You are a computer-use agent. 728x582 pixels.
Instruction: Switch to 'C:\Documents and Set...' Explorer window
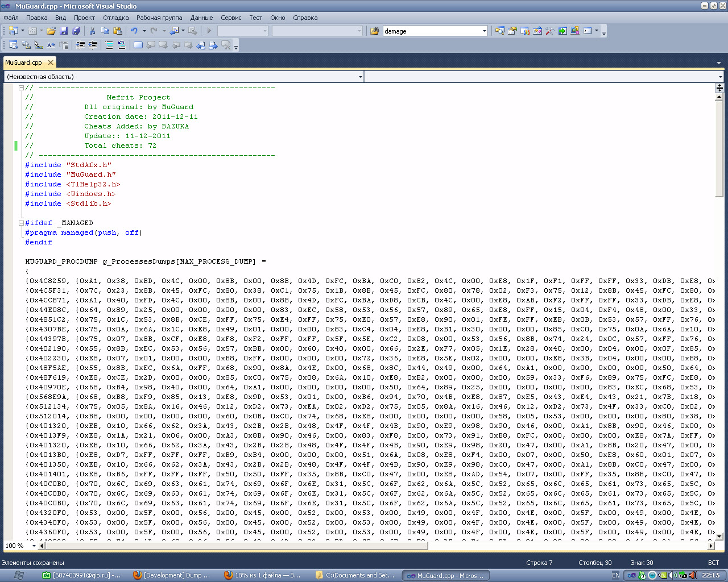click(354, 575)
